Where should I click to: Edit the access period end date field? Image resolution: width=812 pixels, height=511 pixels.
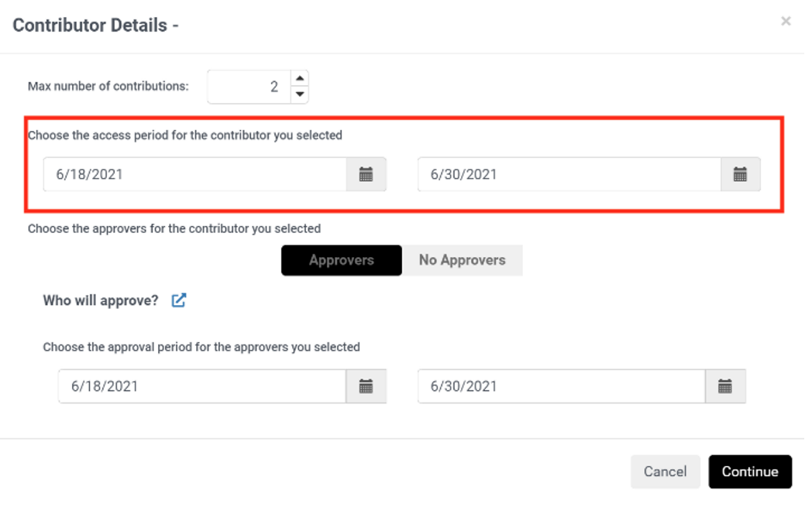point(569,174)
